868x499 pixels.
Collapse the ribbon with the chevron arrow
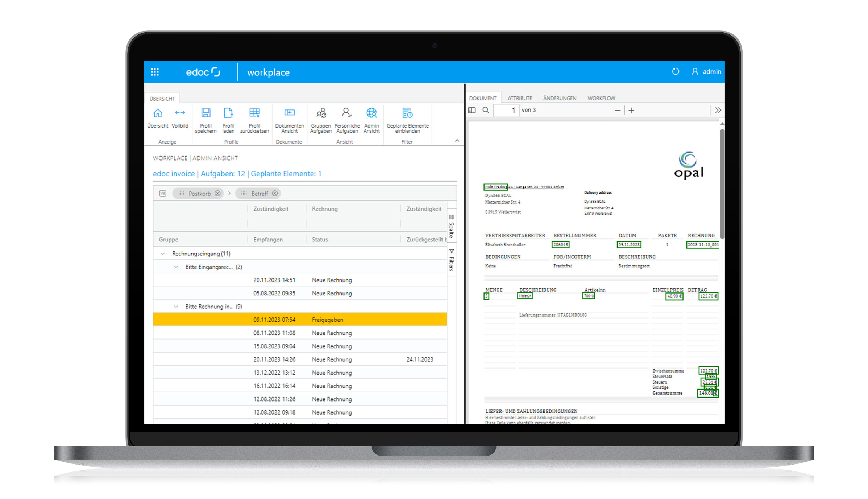[x=457, y=141]
